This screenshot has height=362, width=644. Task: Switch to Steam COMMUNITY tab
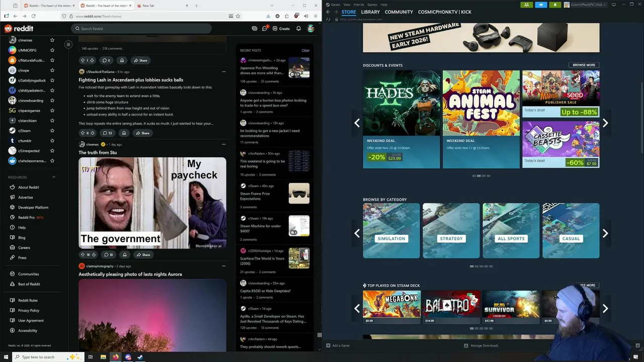point(399,12)
